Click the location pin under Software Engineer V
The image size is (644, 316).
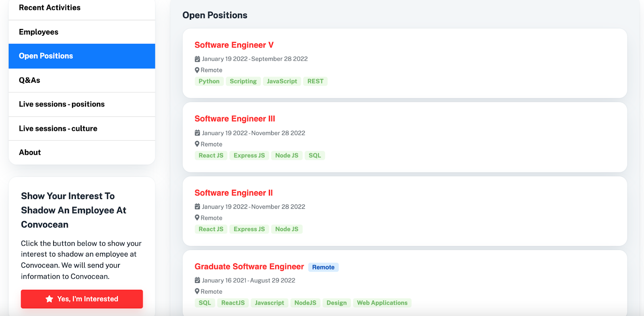(x=197, y=70)
